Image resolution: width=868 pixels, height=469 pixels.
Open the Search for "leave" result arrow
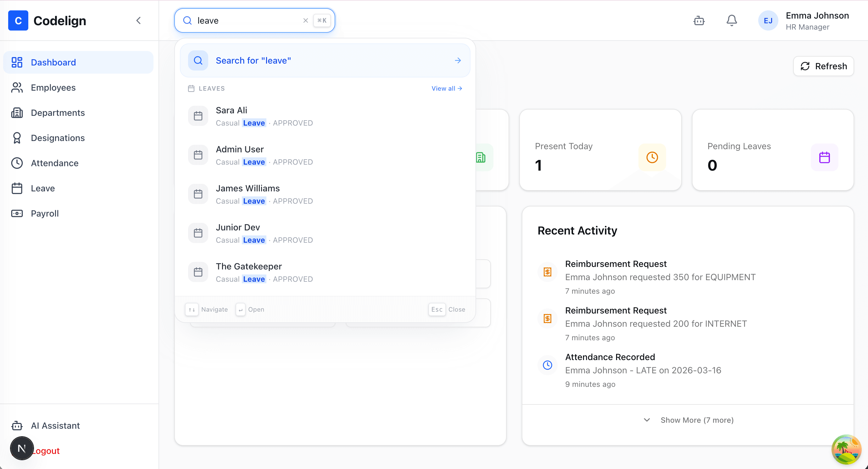458,61
